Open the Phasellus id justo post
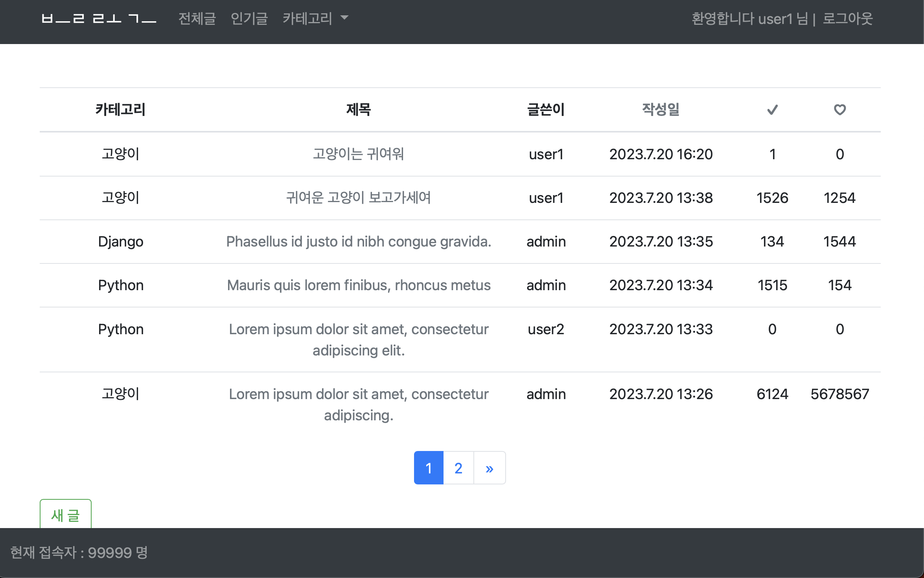The height and width of the screenshot is (578, 924). 358,241
